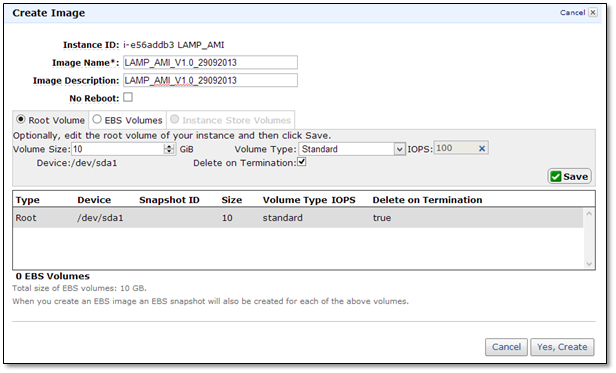Viewport: 616px width, 373px height.
Task: Click into the Image Description field
Action: coord(210,80)
